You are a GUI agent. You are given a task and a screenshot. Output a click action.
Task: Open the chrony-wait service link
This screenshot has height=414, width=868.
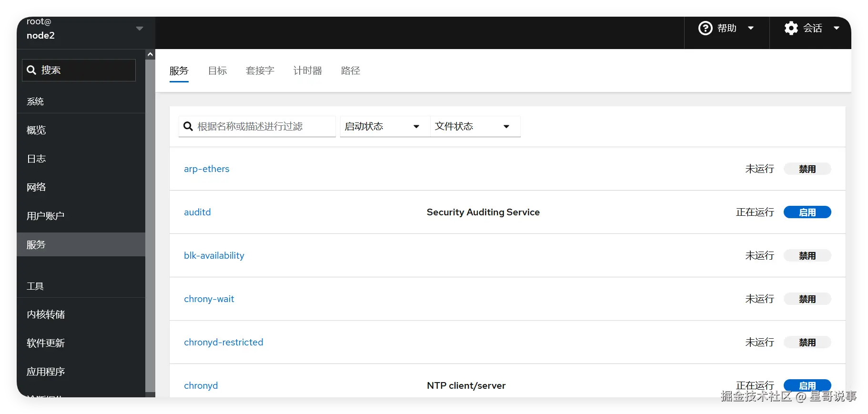(x=209, y=299)
